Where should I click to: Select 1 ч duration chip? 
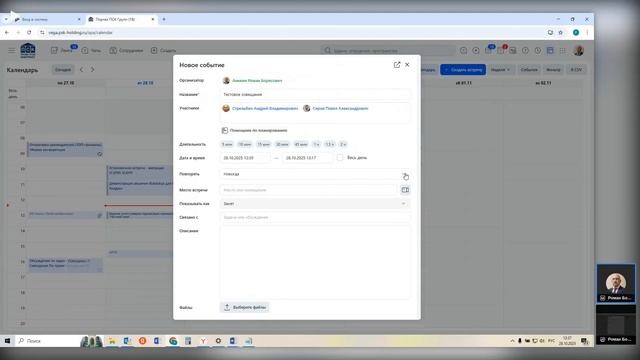point(316,144)
